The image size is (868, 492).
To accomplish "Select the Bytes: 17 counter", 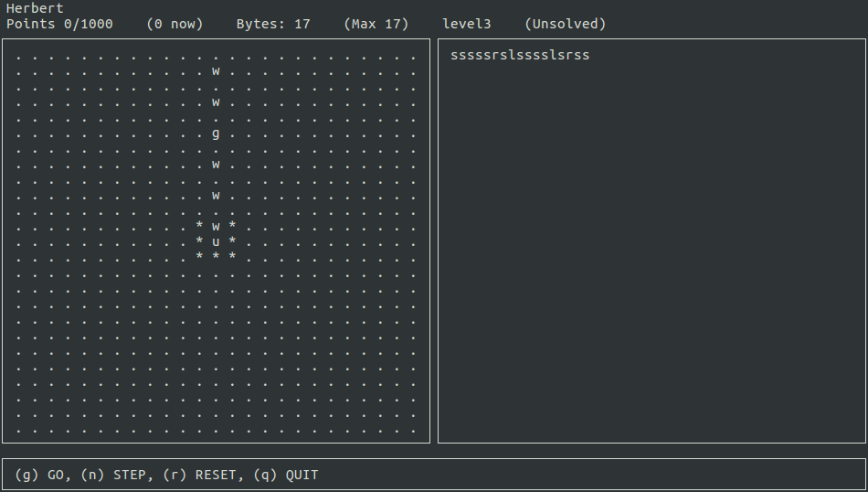I will click(273, 24).
